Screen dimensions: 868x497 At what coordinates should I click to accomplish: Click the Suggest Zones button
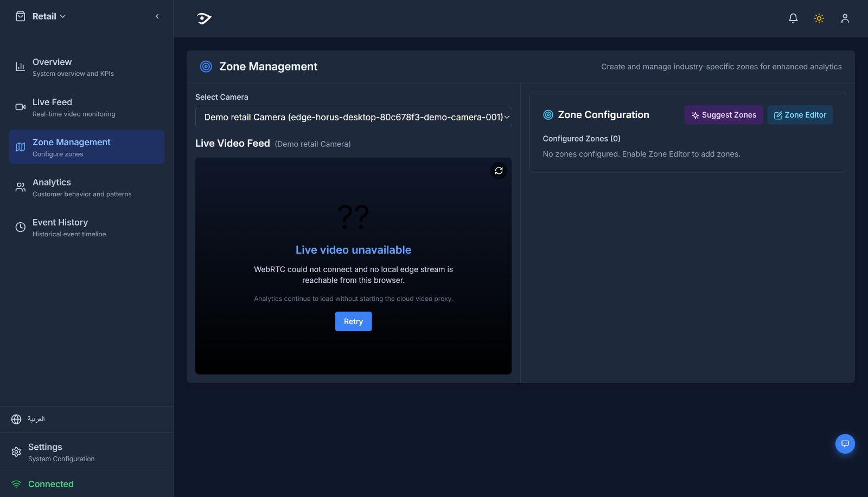(x=724, y=115)
